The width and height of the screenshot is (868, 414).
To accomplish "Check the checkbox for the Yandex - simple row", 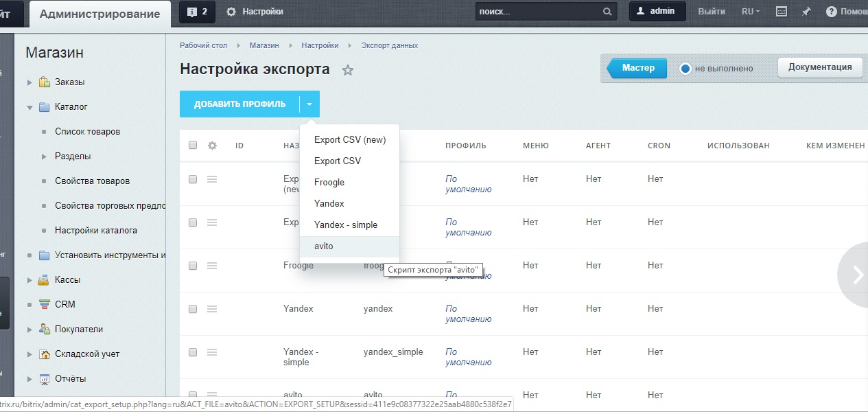I will point(193,352).
